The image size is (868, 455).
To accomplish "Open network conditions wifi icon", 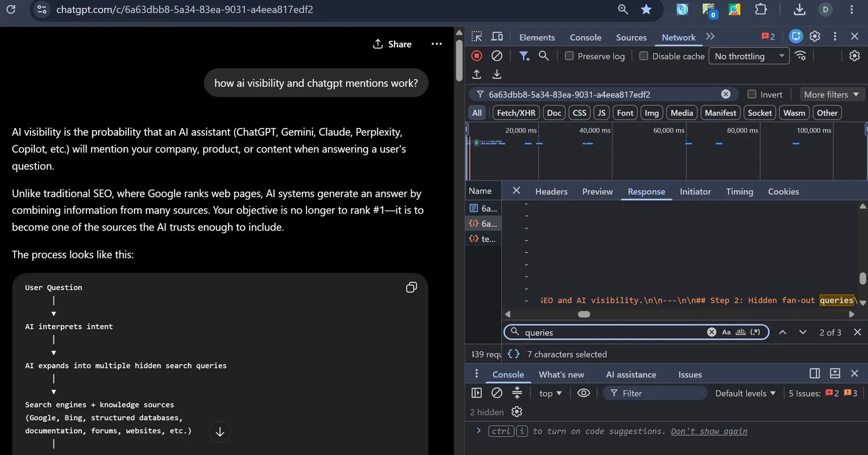I will click(x=800, y=56).
